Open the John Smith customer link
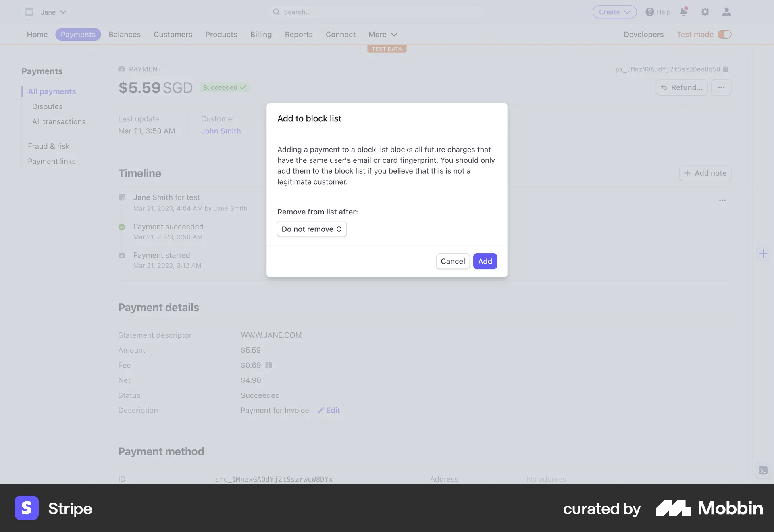774x532 pixels. click(221, 131)
